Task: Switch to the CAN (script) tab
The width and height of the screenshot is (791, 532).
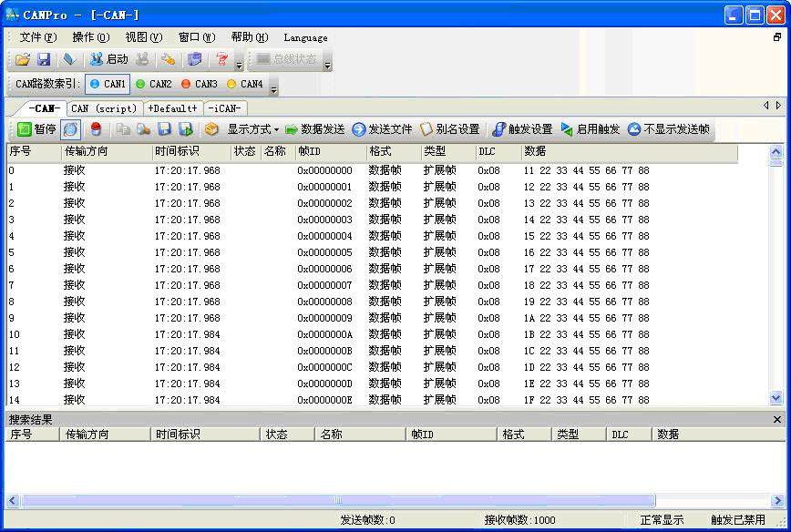Action: coord(104,108)
